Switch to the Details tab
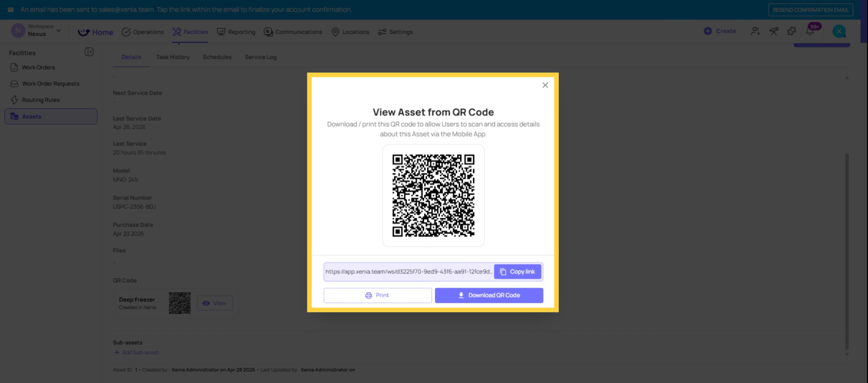The width and height of the screenshot is (868, 383). point(131,57)
